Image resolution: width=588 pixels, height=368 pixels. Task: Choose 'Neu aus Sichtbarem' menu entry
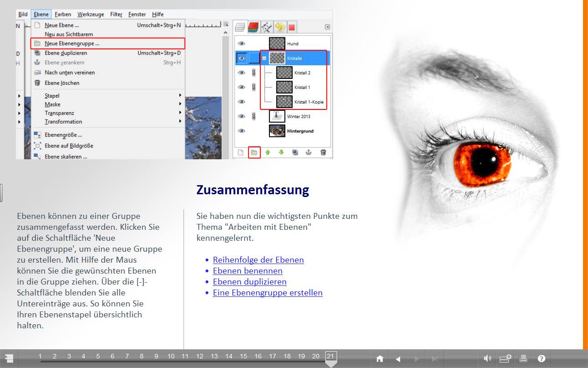click(108, 34)
